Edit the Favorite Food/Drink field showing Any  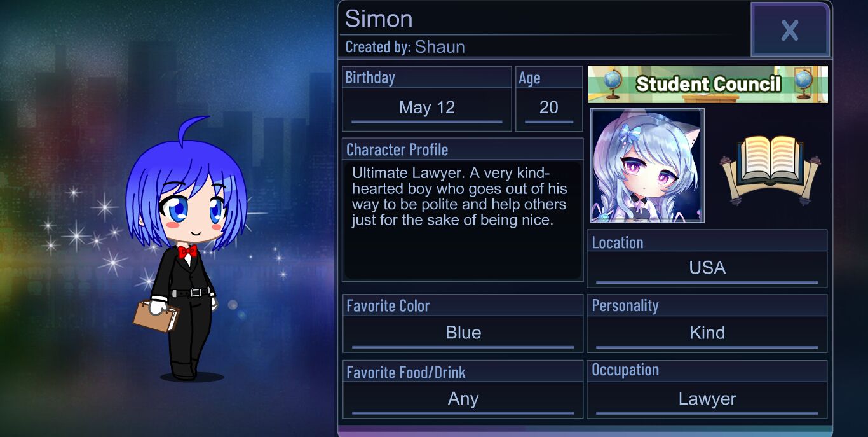pos(463,399)
